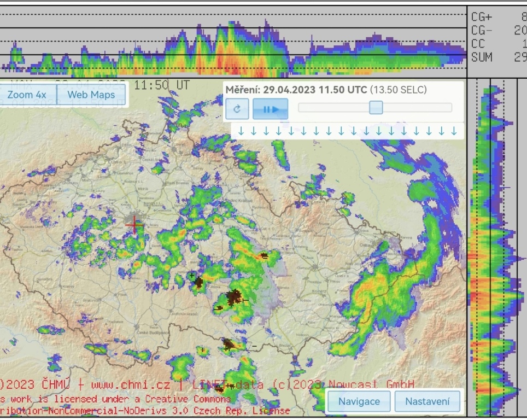Select the leftmost down-arrow frame marker
527x420 pixels.
coord(241,131)
